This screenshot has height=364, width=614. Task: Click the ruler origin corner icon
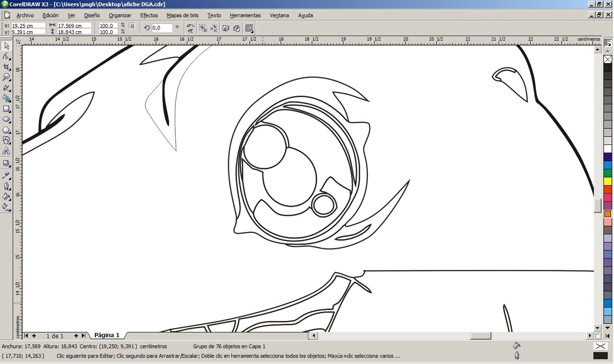click(x=18, y=42)
